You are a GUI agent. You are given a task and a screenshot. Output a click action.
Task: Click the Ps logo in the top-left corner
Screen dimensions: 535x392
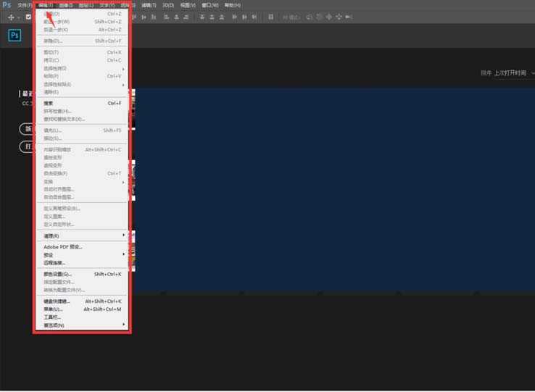click(x=7, y=5)
